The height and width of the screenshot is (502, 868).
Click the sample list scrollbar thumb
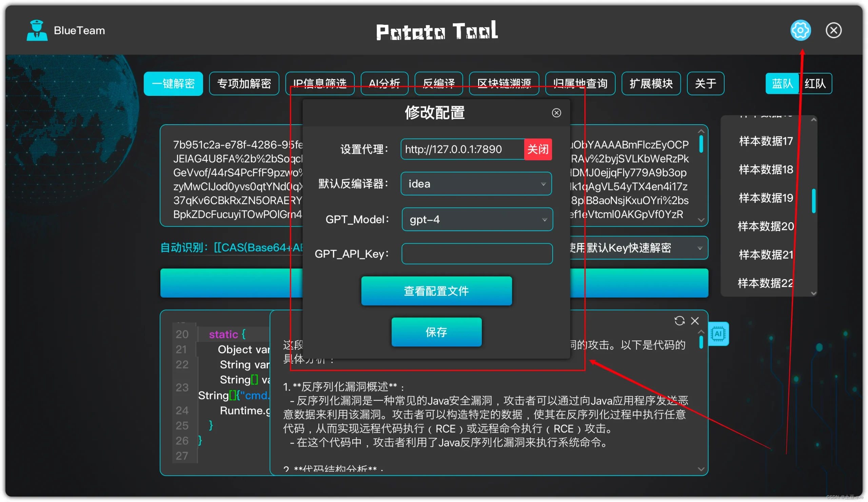813,201
